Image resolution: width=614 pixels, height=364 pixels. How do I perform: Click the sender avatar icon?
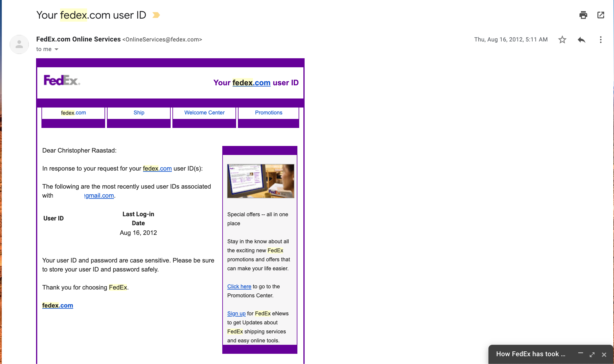coord(19,44)
